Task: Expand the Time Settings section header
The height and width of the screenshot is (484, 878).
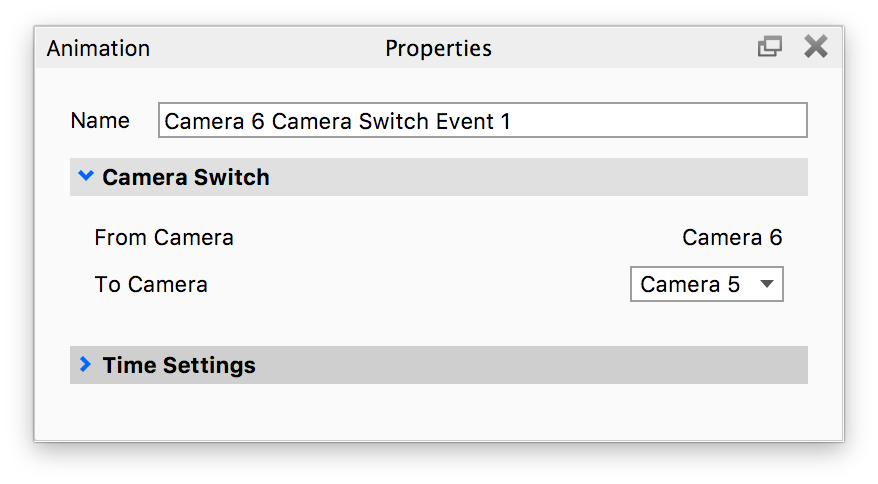Action: 438,365
